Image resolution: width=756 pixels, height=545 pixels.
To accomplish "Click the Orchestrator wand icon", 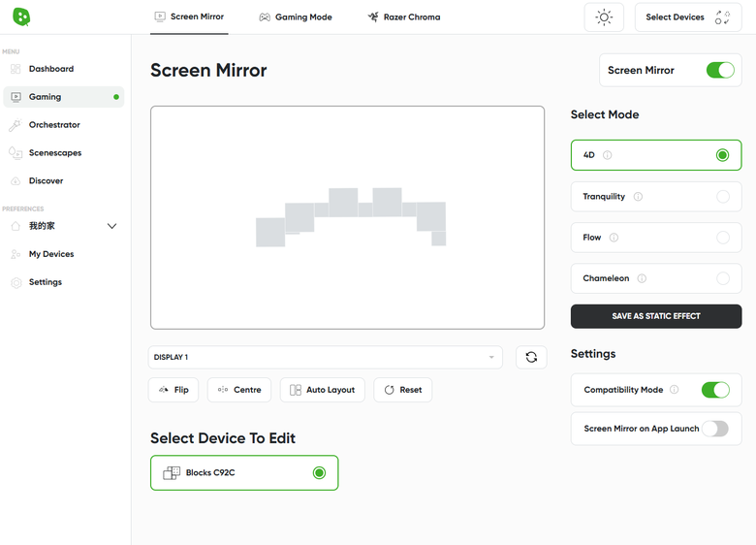I will coord(15,125).
